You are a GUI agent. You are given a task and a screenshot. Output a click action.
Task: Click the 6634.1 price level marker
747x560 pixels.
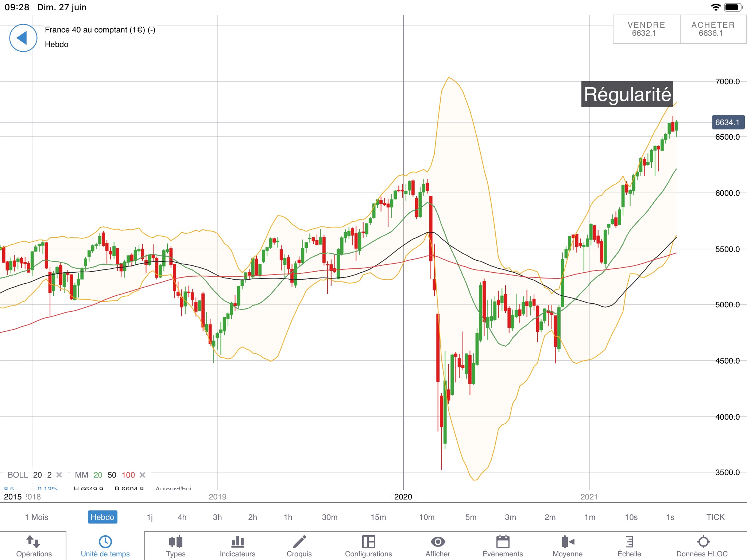click(728, 122)
